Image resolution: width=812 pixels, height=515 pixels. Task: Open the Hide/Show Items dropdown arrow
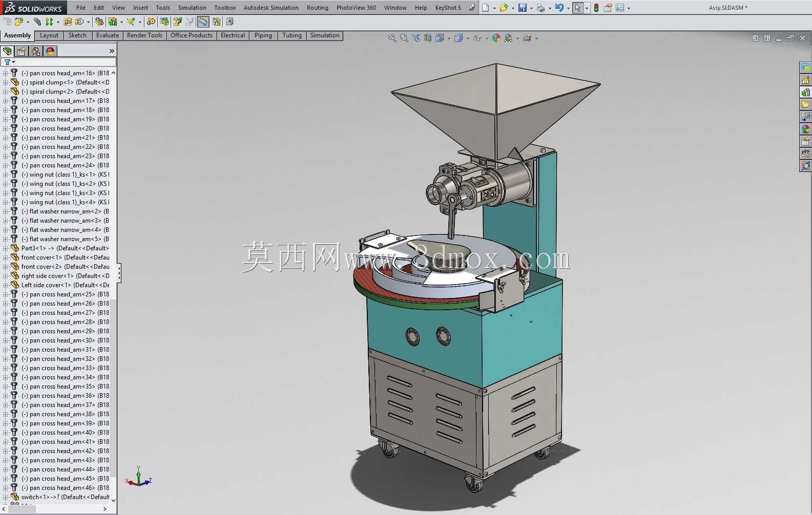(x=487, y=38)
